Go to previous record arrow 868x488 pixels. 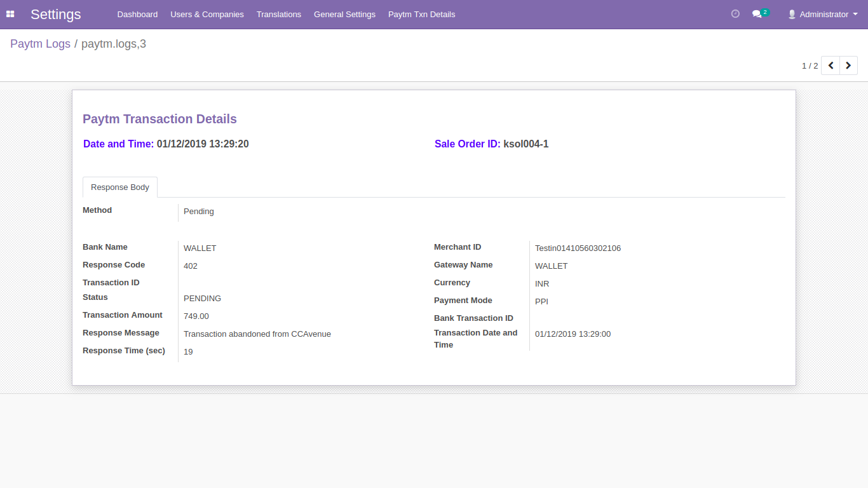(831, 65)
